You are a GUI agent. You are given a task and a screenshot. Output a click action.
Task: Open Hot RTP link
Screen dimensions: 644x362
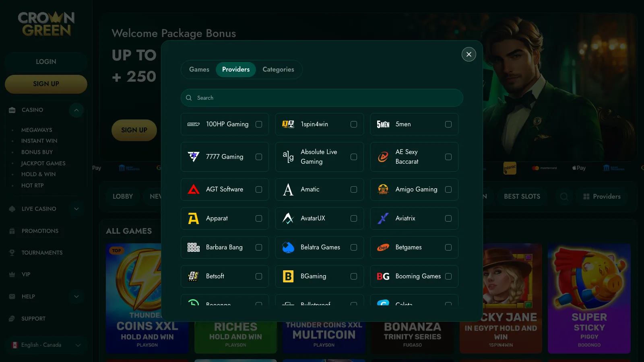point(32,185)
